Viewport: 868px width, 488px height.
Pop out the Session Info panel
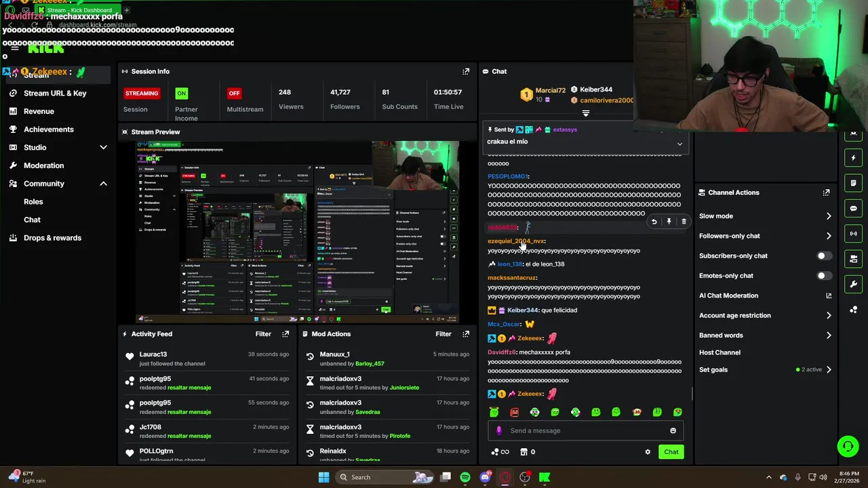coord(466,71)
